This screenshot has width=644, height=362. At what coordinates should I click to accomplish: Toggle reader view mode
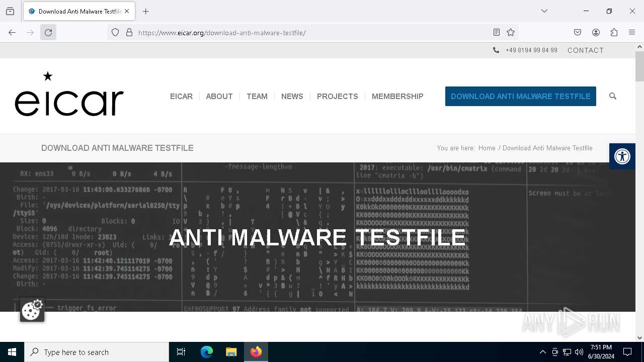pos(497,33)
